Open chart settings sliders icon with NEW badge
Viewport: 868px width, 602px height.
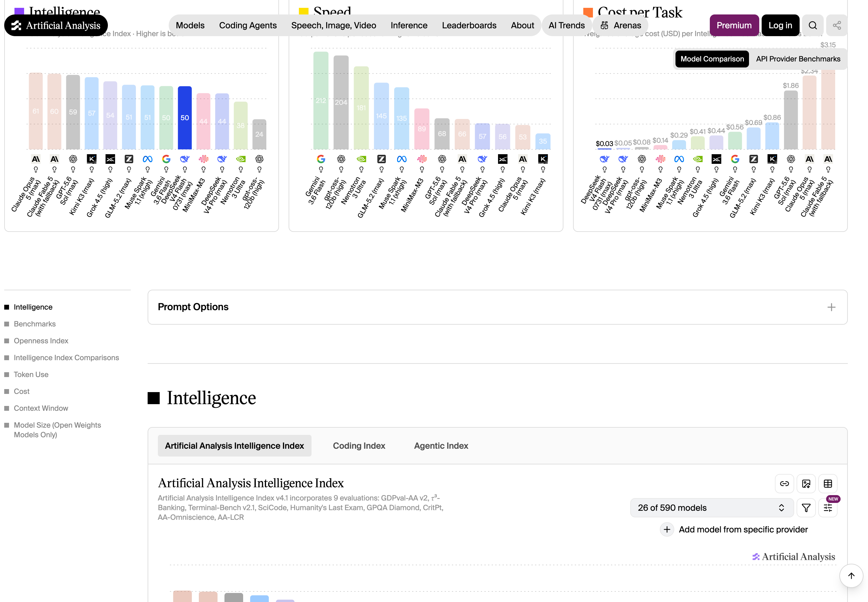pos(828,508)
